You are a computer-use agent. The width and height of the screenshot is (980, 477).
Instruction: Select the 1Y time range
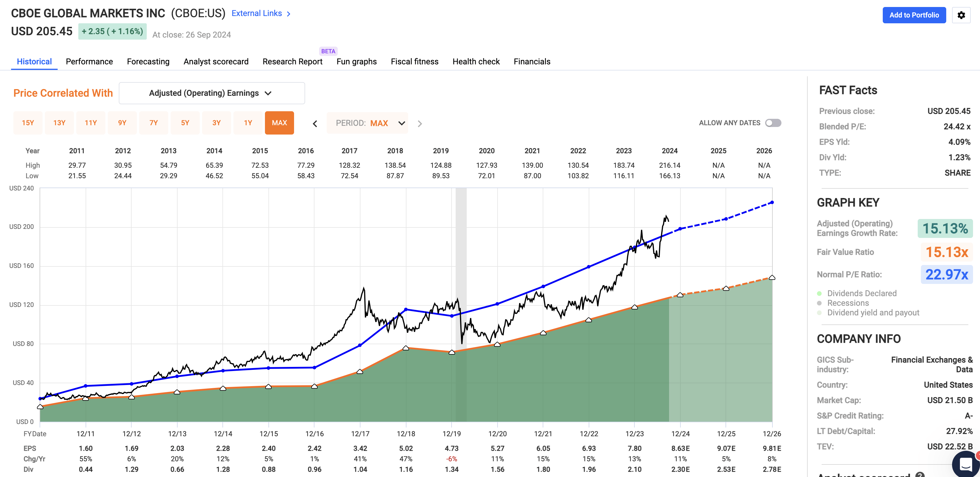(248, 123)
